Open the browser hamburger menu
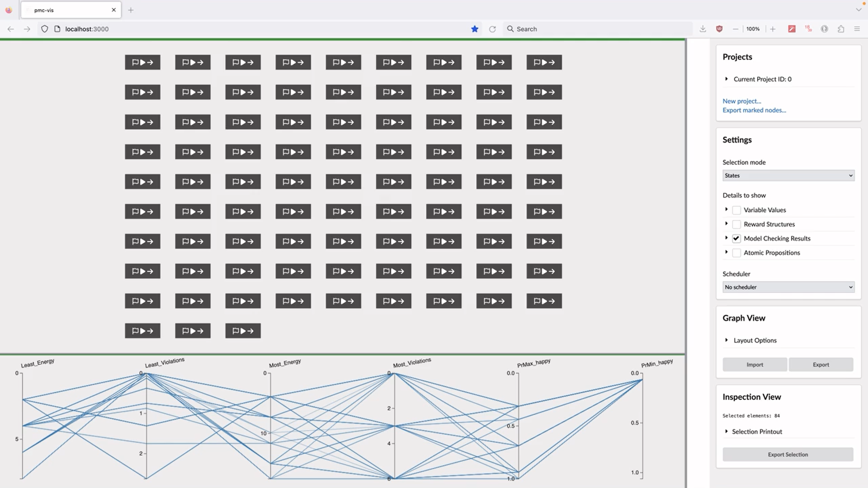 (x=857, y=29)
